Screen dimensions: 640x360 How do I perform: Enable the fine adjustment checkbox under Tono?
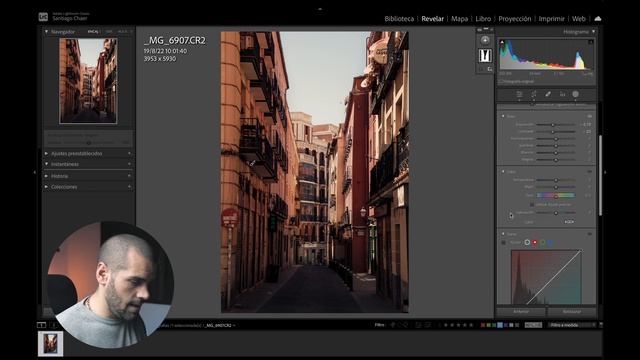coord(532,204)
